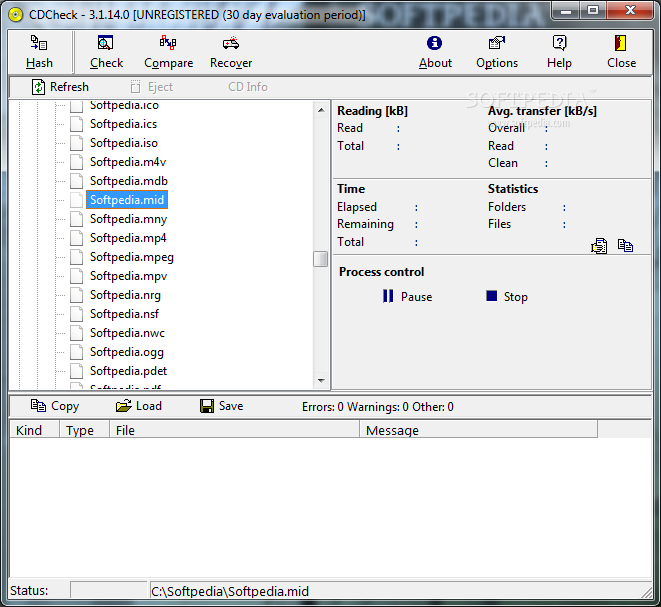The image size is (661, 607).
Task: Open the Options settings
Action: point(497,53)
